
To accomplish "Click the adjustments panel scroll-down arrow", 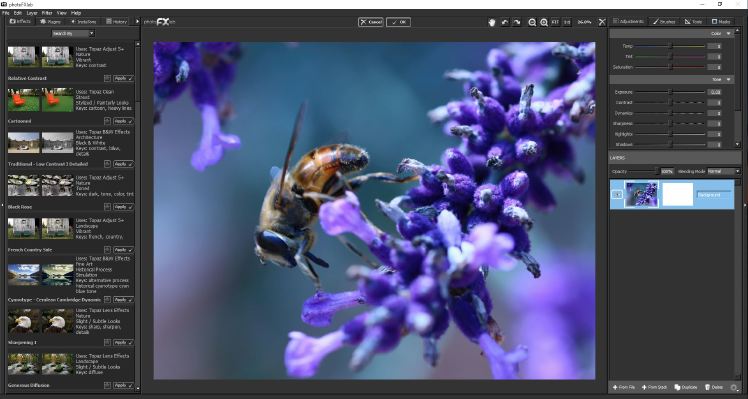I will (738, 145).
